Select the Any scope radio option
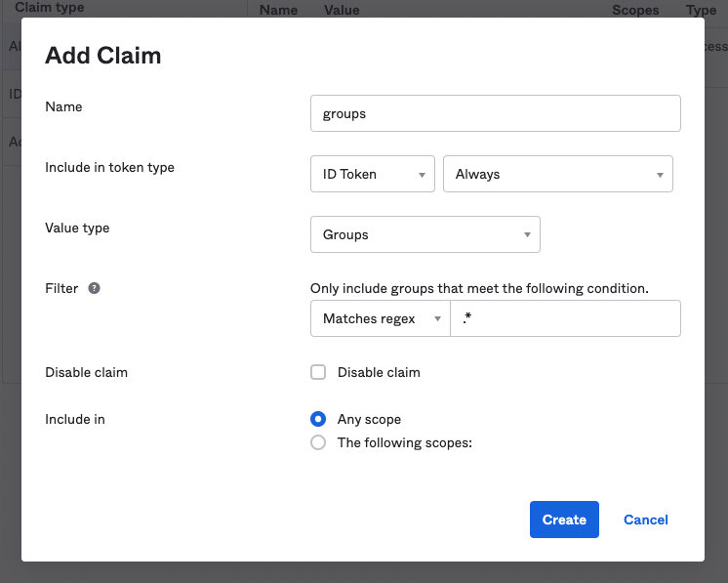 tap(318, 419)
